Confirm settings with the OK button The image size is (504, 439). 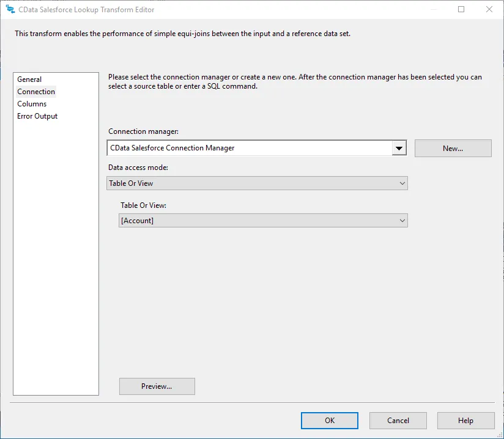(x=329, y=420)
